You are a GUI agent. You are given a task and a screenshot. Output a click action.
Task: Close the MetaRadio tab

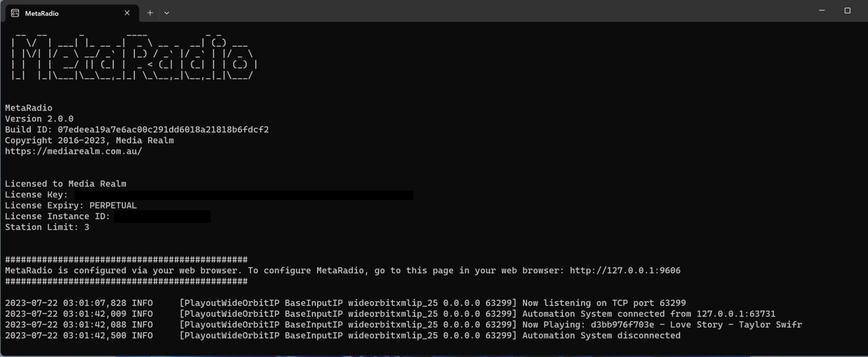[x=127, y=13]
